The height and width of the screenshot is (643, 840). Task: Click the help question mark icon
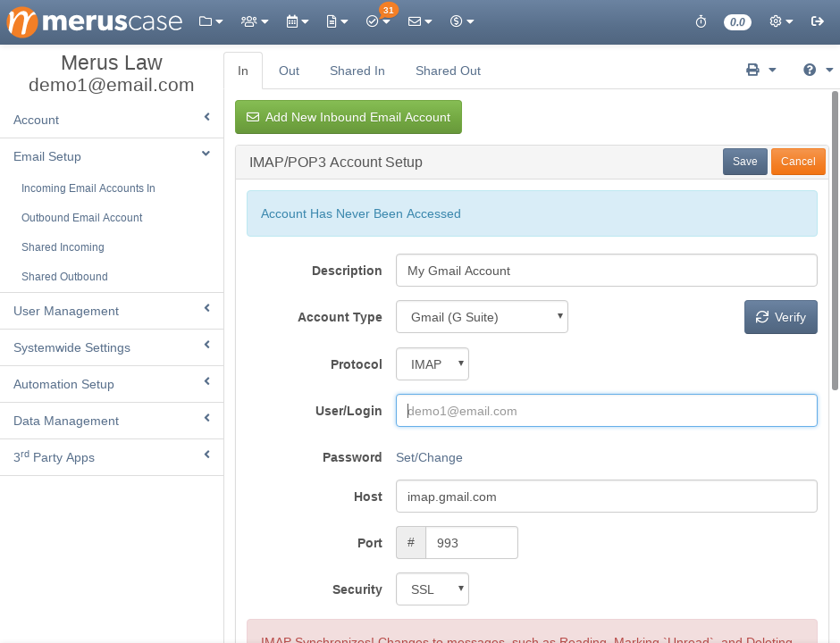810,70
